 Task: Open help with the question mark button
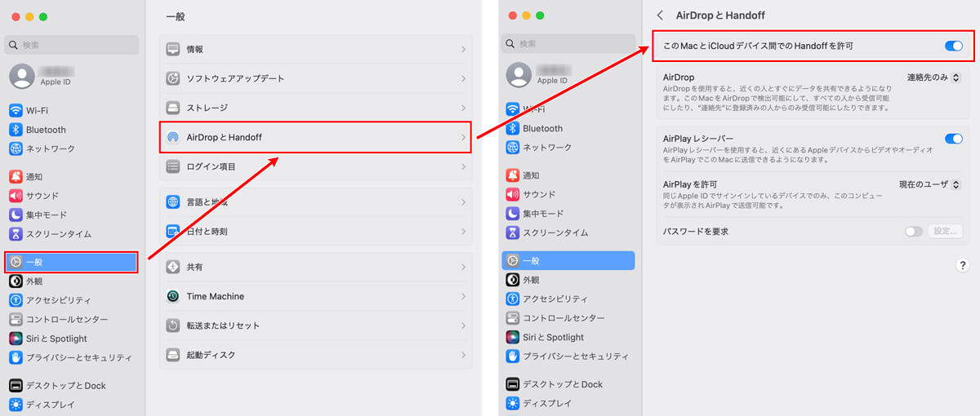962,265
